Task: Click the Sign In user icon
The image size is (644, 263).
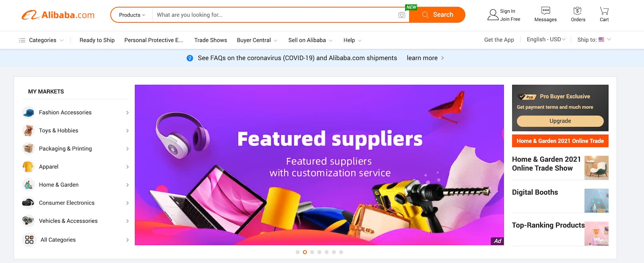Action: coord(493,15)
